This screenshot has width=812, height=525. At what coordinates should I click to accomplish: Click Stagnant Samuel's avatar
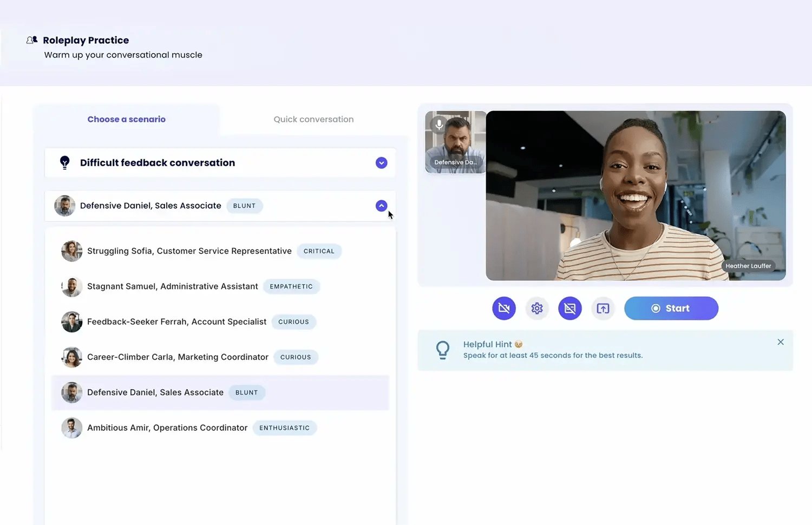[x=71, y=286]
